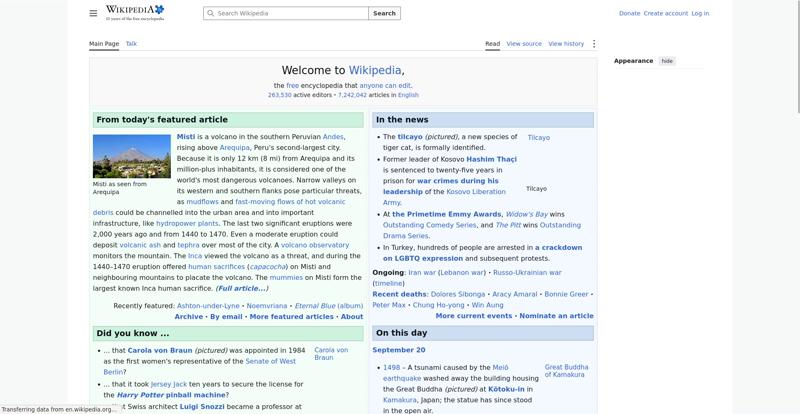
Task: Open the Hashim Thaçi link
Action: tap(491, 159)
